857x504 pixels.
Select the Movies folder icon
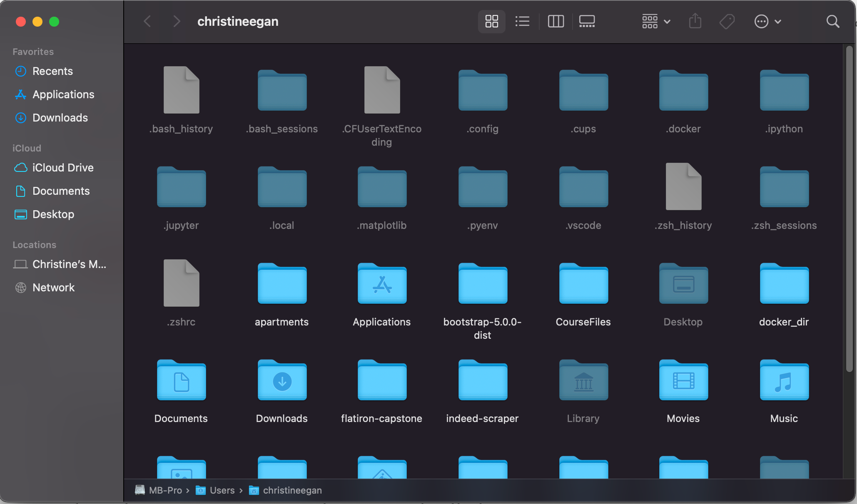[x=683, y=381]
